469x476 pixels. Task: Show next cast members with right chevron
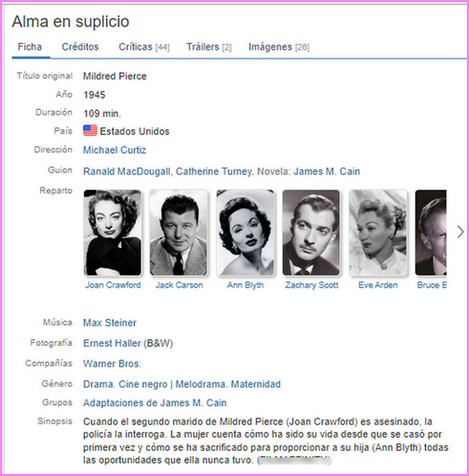[x=460, y=232]
